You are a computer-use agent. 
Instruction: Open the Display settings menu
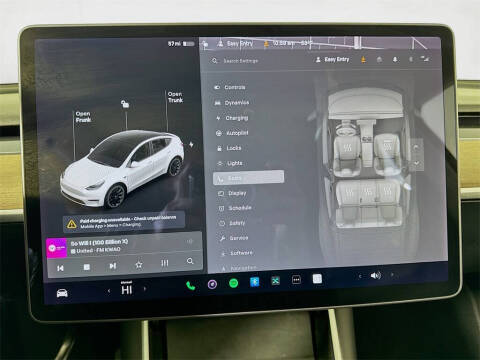pos(232,193)
